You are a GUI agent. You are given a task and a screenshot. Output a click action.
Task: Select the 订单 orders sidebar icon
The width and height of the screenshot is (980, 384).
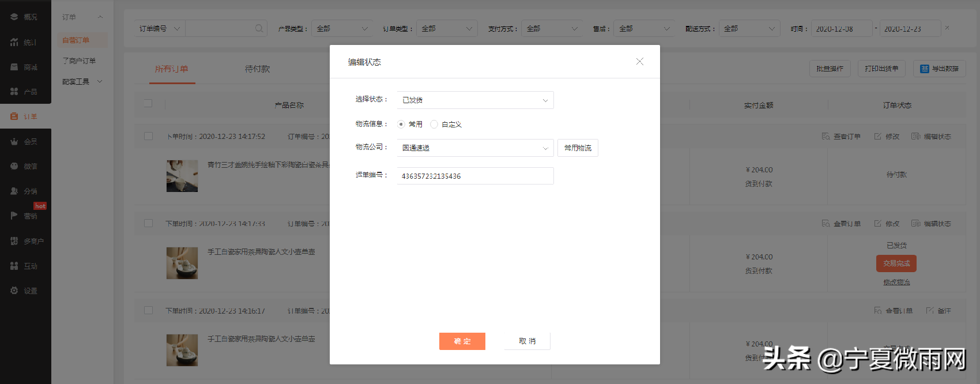[x=14, y=116]
